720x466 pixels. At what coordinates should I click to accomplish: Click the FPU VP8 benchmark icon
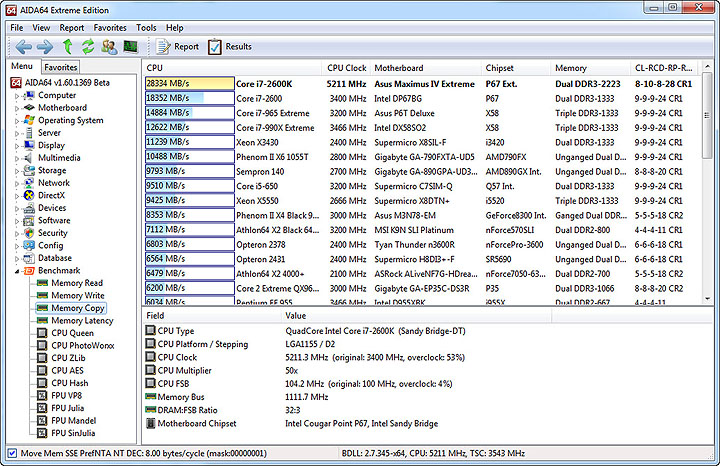click(x=42, y=395)
